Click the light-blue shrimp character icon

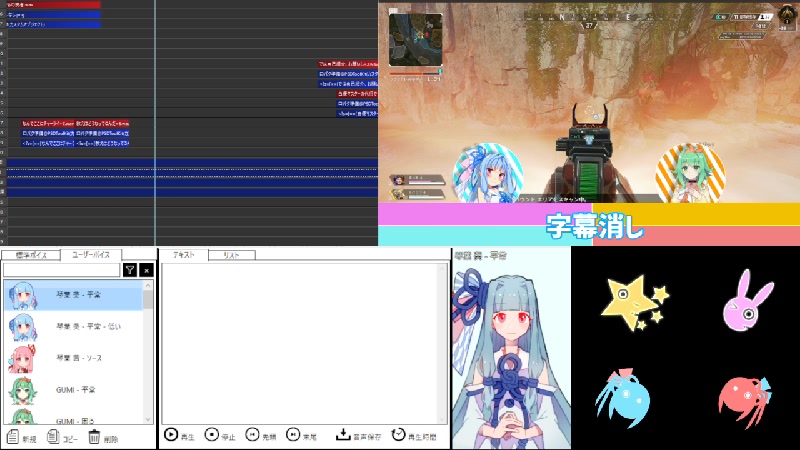[623, 398]
